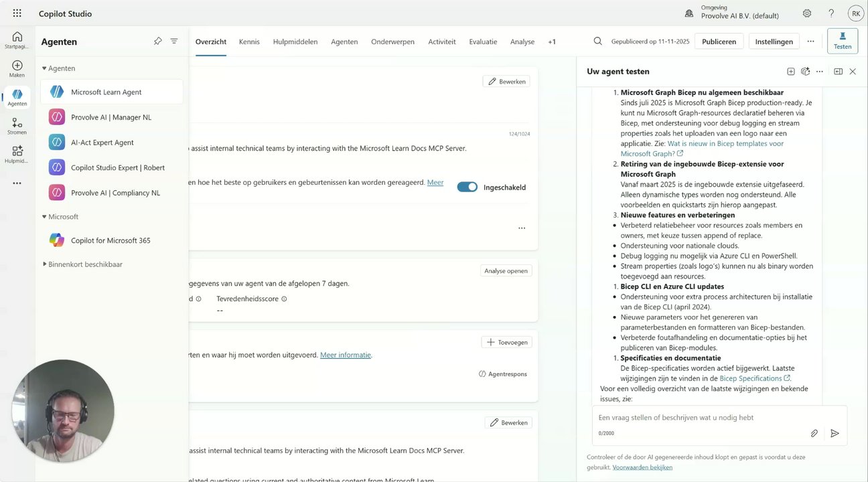Switch to the Evaluatie tab
Viewport: 868px width, 482px height.
[x=483, y=42]
